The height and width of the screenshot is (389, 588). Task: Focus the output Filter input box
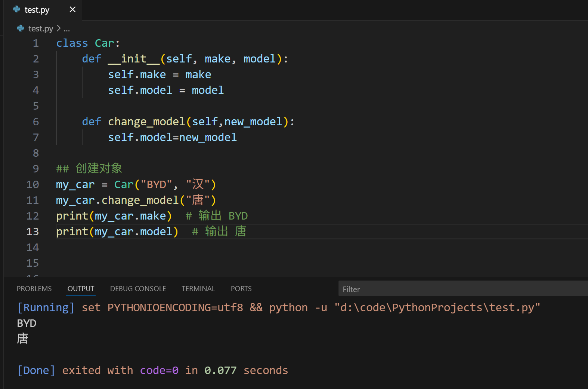pyautogui.click(x=463, y=289)
